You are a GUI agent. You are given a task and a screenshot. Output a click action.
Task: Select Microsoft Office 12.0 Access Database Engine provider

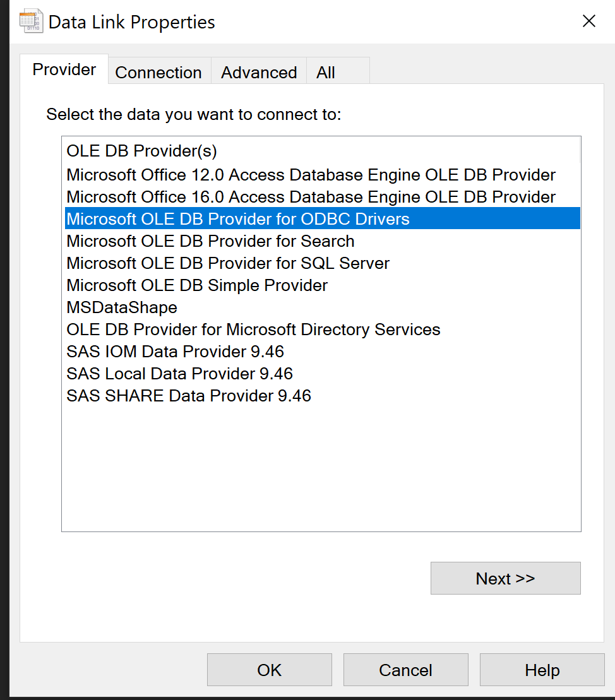(x=311, y=175)
